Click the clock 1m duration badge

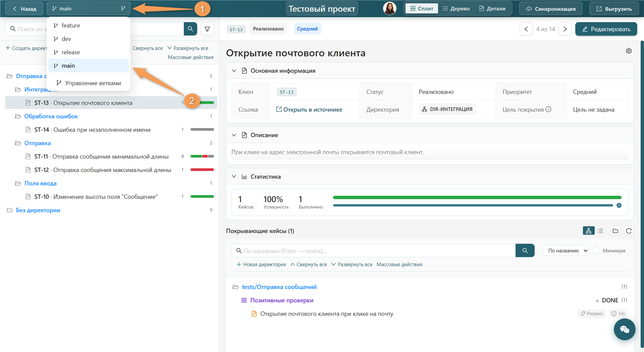click(618, 313)
